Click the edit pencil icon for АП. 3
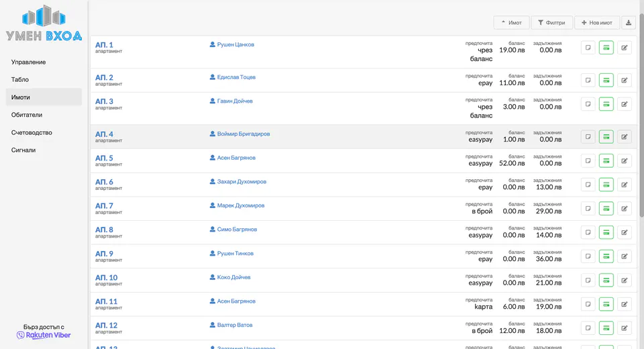Viewport: 644px width, 349px height. click(624, 104)
